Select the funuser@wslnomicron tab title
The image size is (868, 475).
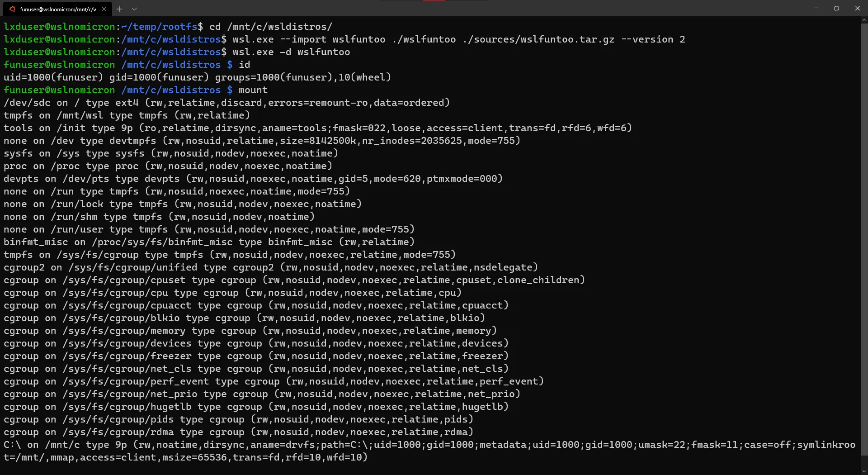click(58, 9)
